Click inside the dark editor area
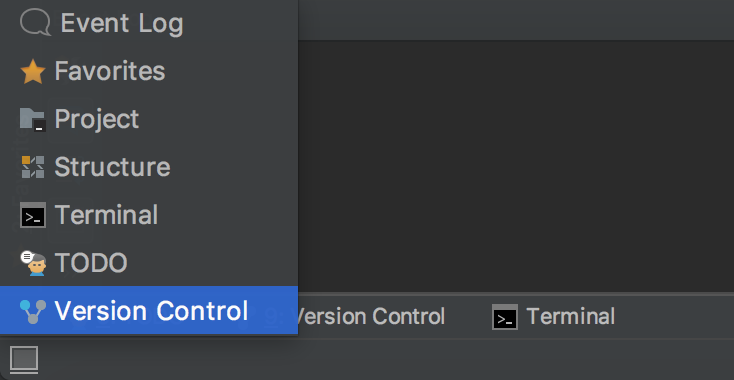The image size is (734, 380). click(516, 166)
